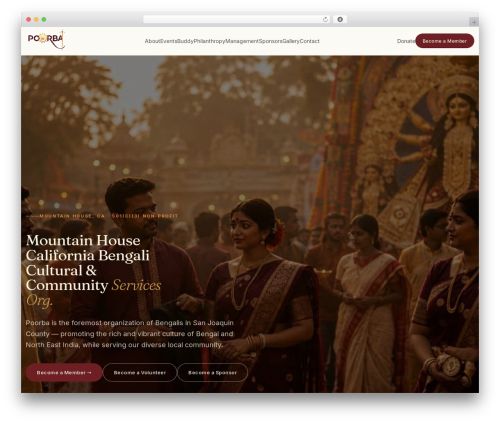The height and width of the screenshot is (423, 500).
Task: Go to the Contact page
Action: point(309,41)
